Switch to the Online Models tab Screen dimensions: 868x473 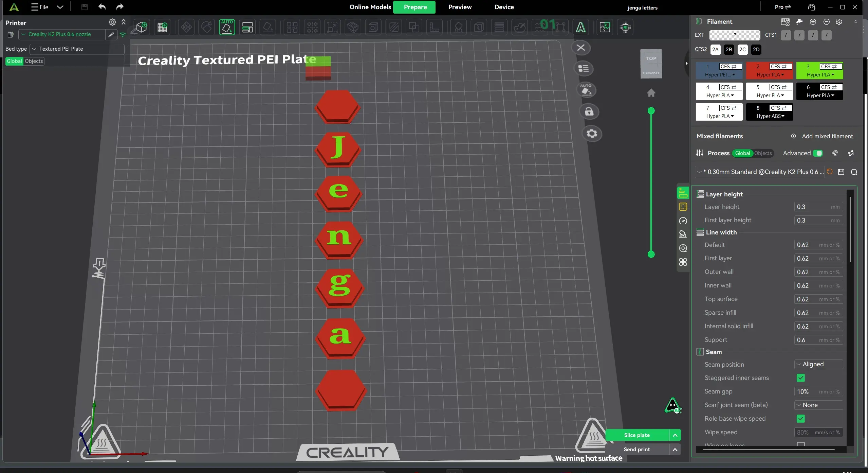[x=370, y=7]
